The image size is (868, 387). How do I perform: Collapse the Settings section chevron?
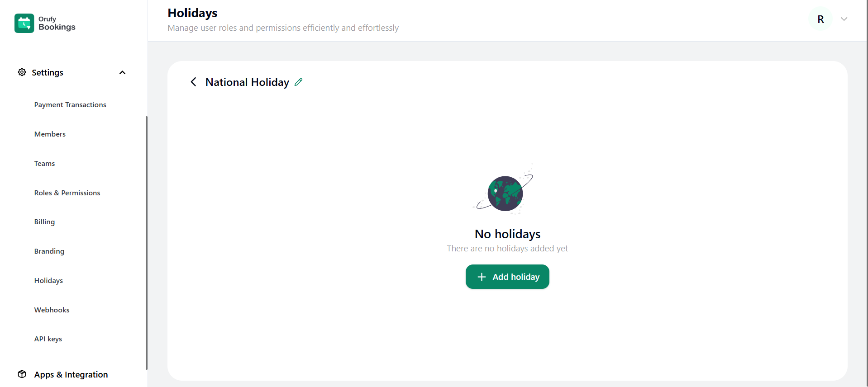122,72
